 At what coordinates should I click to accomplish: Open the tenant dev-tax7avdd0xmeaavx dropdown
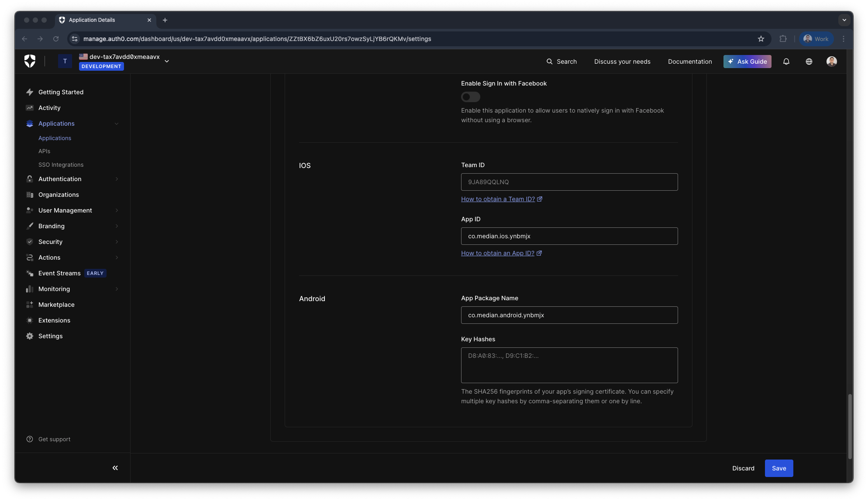(x=167, y=61)
